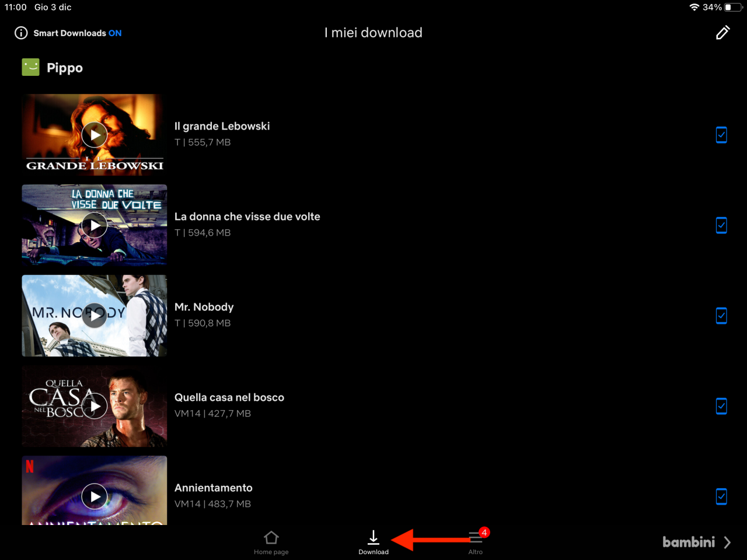This screenshot has height=560, width=747.
Task: Tap the 594,6 MB size label
Action: pos(210,233)
